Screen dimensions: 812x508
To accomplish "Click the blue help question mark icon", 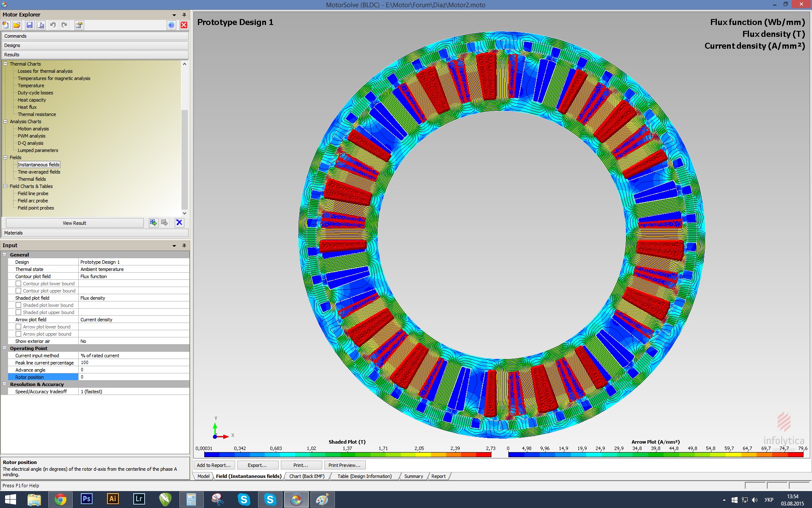I will pyautogui.click(x=171, y=25).
